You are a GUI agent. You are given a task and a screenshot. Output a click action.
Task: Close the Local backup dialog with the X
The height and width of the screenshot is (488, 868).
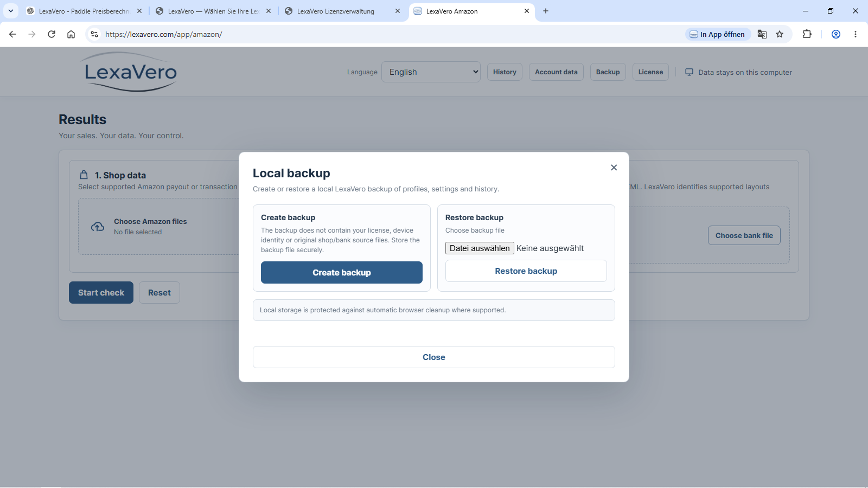tap(614, 168)
